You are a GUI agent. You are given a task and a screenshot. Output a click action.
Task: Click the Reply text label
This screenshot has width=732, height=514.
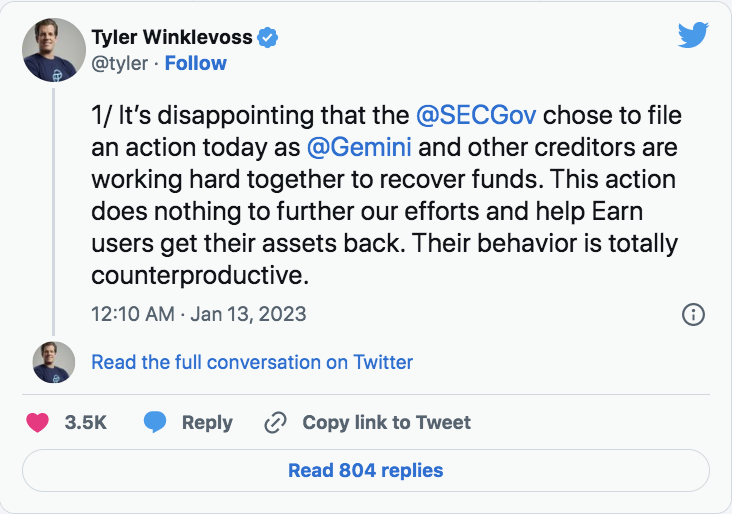pyautogui.click(x=207, y=422)
